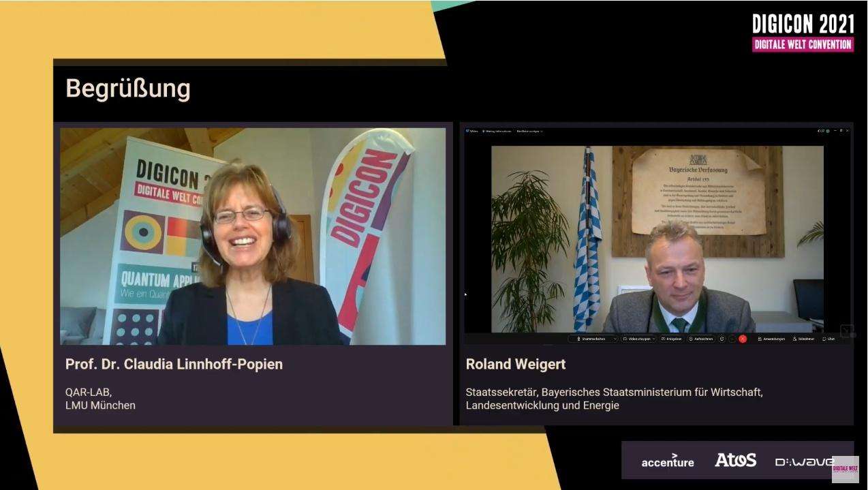Click the Digitale Welt thumbnail in bottom corner

point(845,469)
